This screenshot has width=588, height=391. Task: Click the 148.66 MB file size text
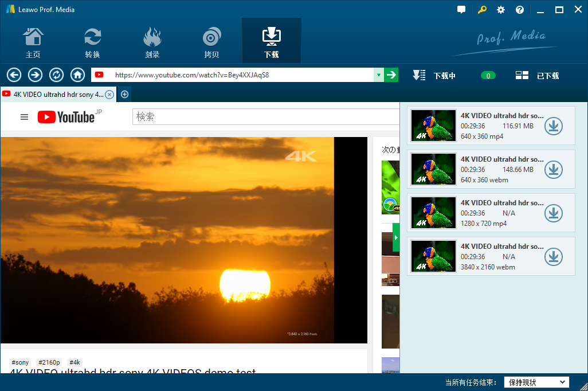coord(518,170)
